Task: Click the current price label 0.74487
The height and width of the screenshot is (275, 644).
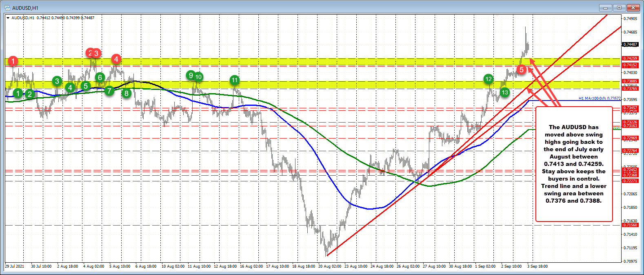Action: 630,45
